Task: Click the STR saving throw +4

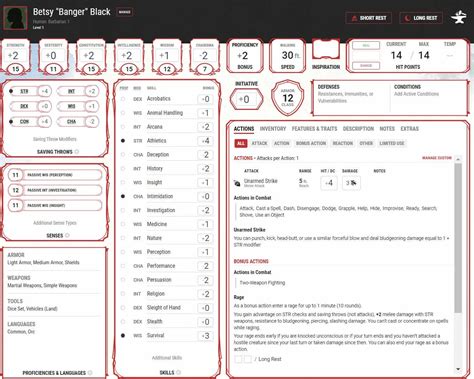Action: 44,91
